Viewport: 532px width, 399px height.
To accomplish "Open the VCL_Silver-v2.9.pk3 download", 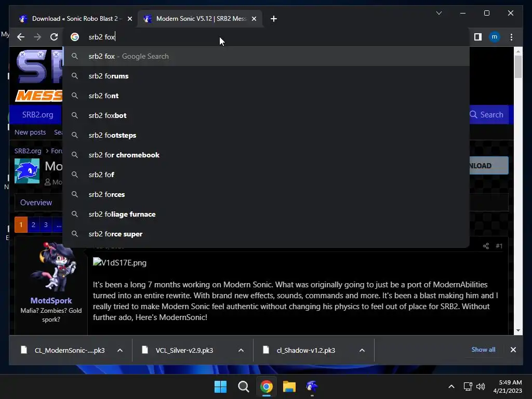I will point(185,351).
